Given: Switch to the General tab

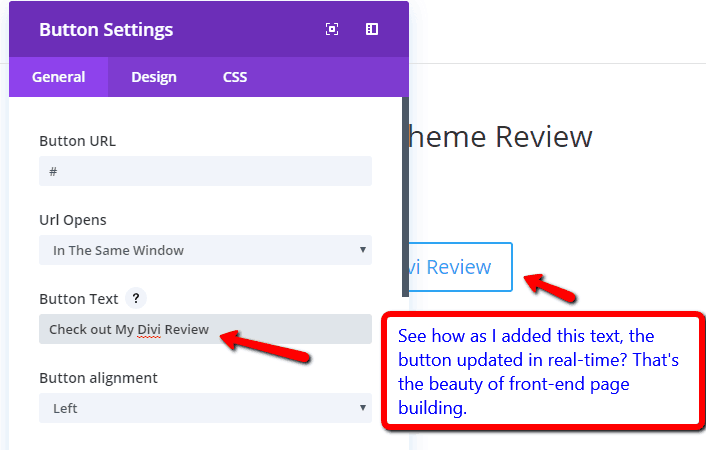Looking at the screenshot, I should [59, 77].
